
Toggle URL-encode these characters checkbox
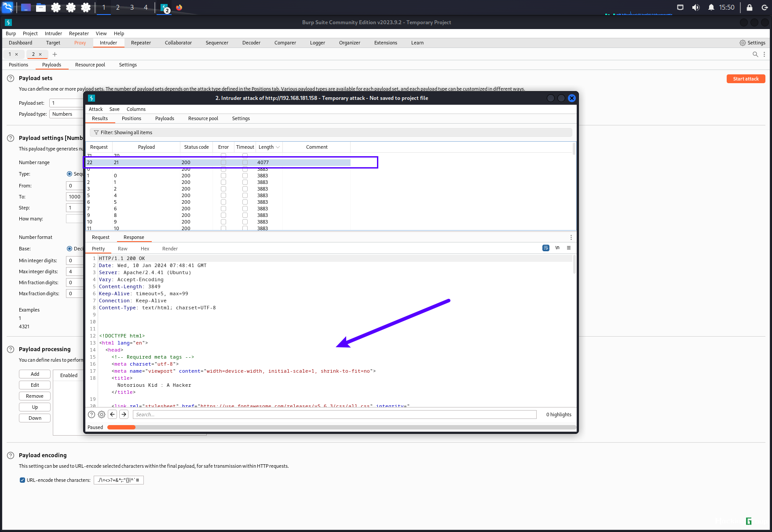click(x=22, y=480)
